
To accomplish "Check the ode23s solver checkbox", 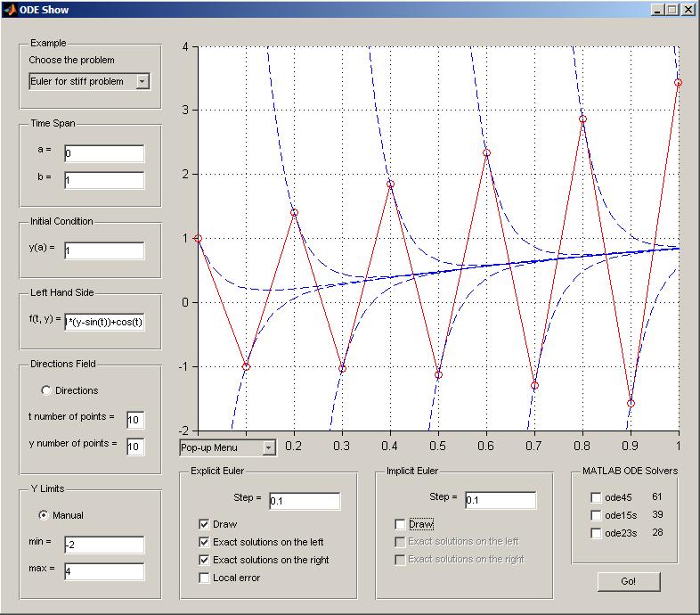I will (596, 533).
